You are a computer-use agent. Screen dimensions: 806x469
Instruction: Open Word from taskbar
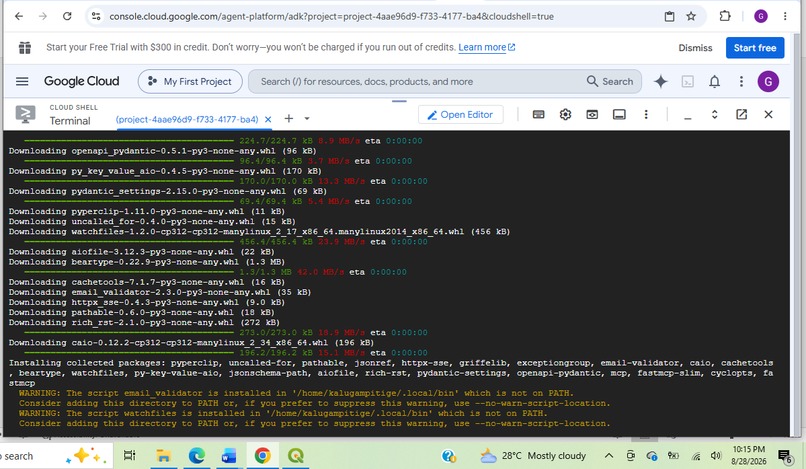pyautogui.click(x=229, y=456)
